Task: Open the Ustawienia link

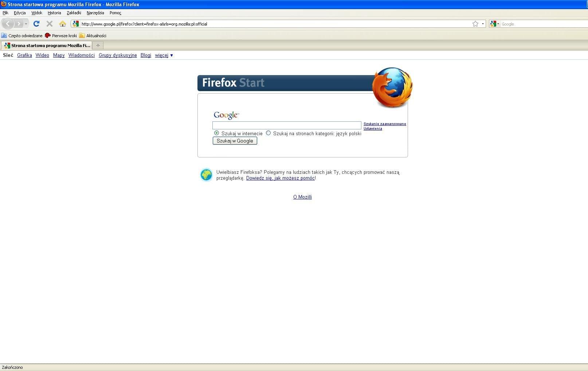Action: [373, 129]
